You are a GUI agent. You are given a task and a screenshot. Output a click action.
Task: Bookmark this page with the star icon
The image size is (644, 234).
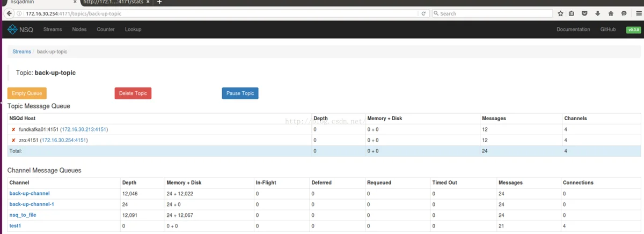[561, 13]
